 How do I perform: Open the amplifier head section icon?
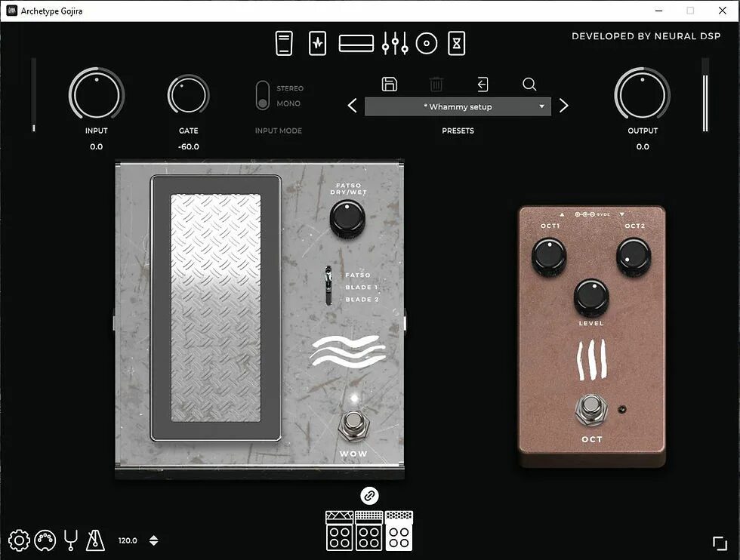pyautogui.click(x=356, y=44)
